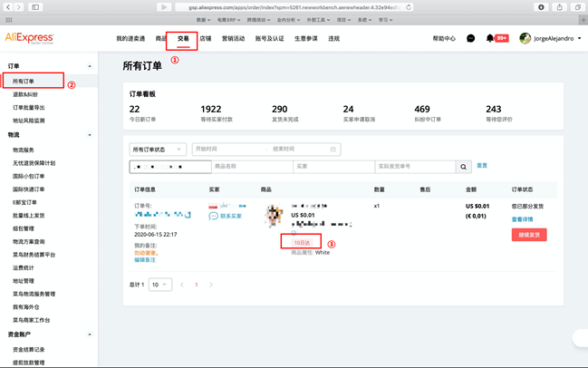588x368 pixels.
Task: Click the magnifier search button
Action: coord(464,167)
